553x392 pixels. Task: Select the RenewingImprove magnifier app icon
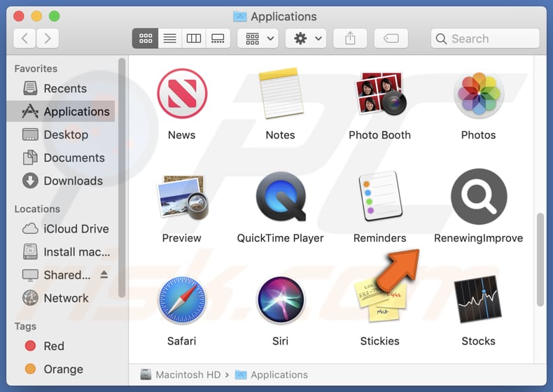coord(479,197)
